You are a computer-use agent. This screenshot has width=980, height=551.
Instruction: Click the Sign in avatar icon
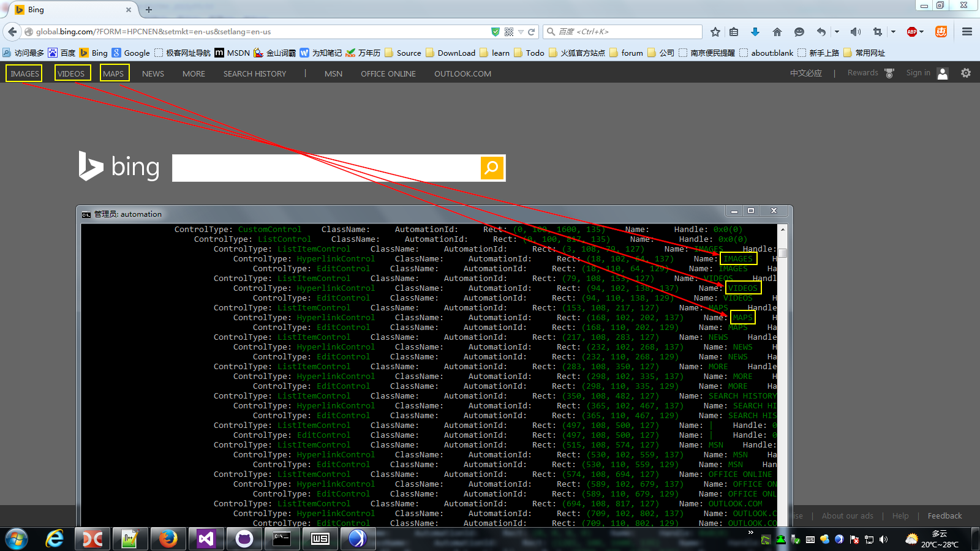click(x=943, y=73)
